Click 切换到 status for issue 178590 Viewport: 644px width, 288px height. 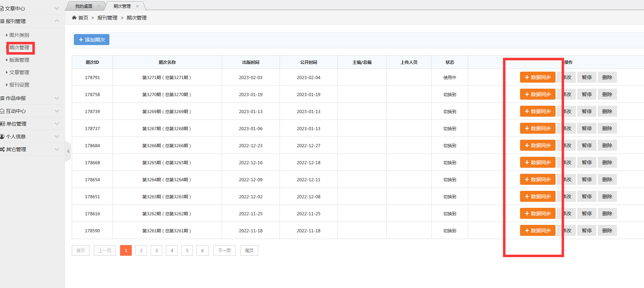(x=450, y=231)
